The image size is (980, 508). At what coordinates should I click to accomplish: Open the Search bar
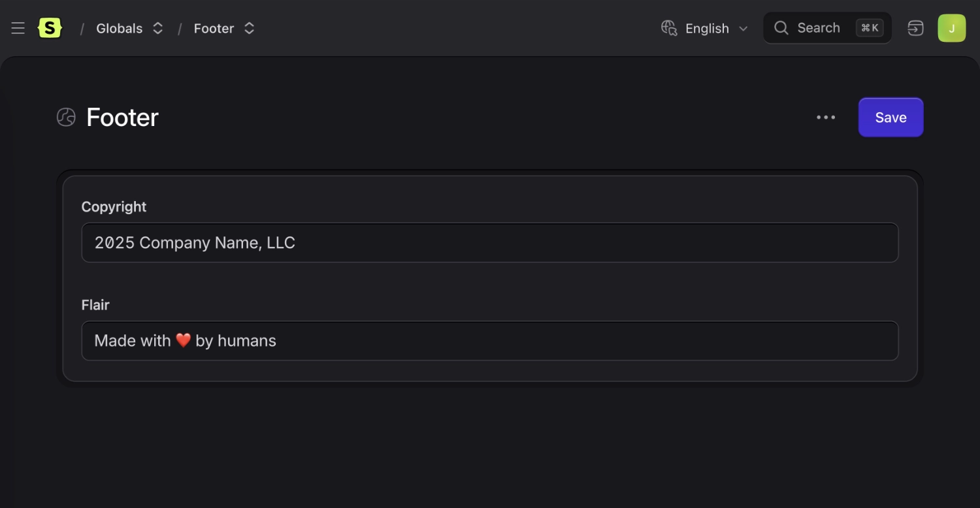point(819,27)
